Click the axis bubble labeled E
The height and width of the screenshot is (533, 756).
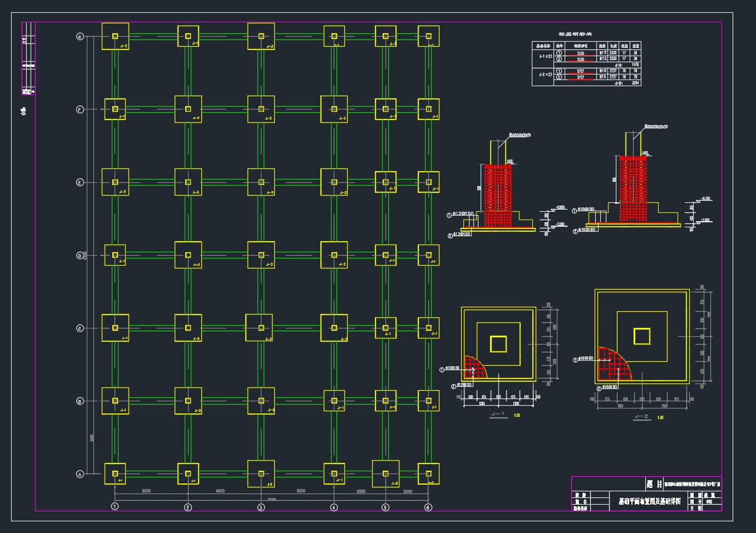[x=80, y=182]
